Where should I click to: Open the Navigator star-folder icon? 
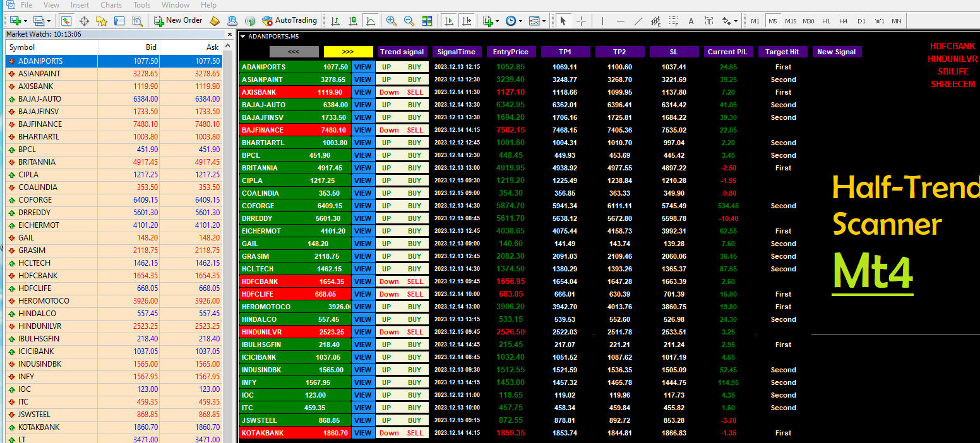pos(101,21)
